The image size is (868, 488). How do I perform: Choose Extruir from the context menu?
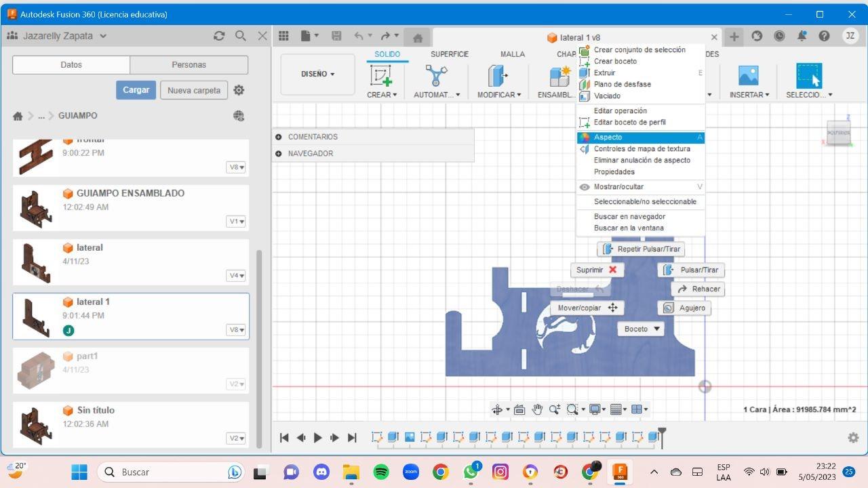[640, 73]
